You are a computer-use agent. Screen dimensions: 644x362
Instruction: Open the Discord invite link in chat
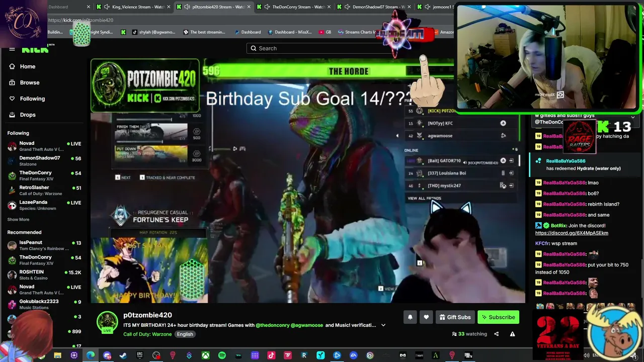tap(572, 233)
